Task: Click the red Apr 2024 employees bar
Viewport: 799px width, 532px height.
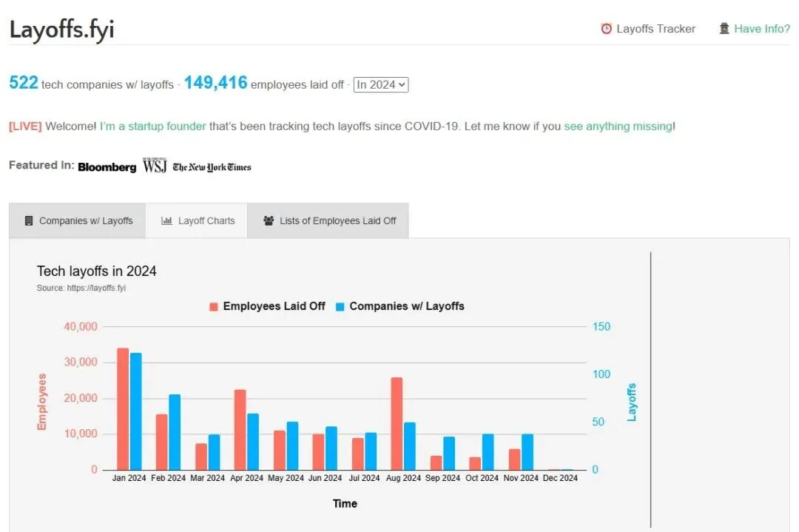Action: point(240,430)
